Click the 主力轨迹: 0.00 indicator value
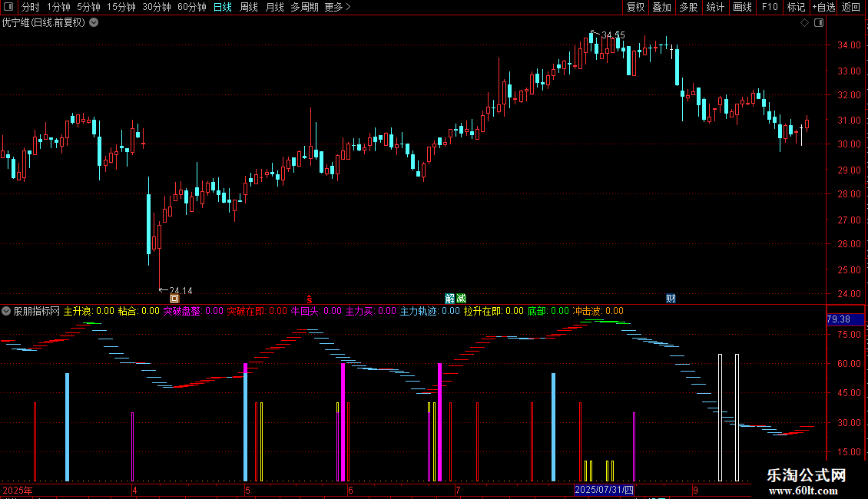Screen dimensions: 868x499 (x=430, y=311)
